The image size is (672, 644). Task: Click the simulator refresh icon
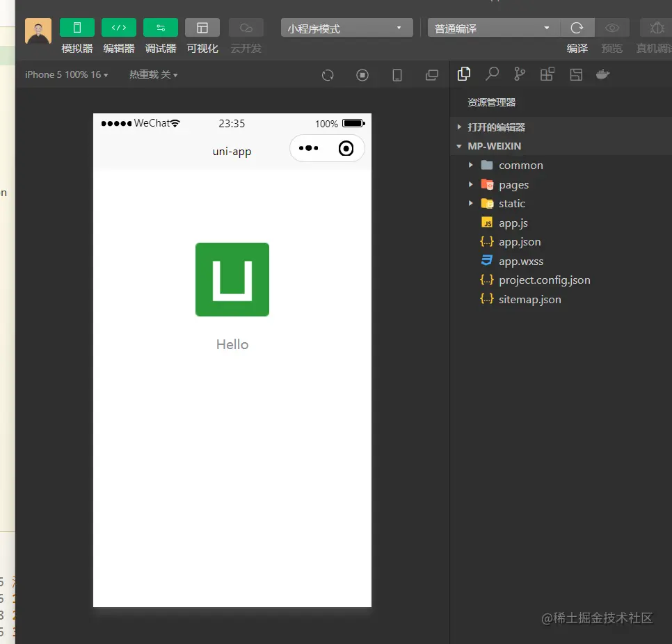[328, 75]
